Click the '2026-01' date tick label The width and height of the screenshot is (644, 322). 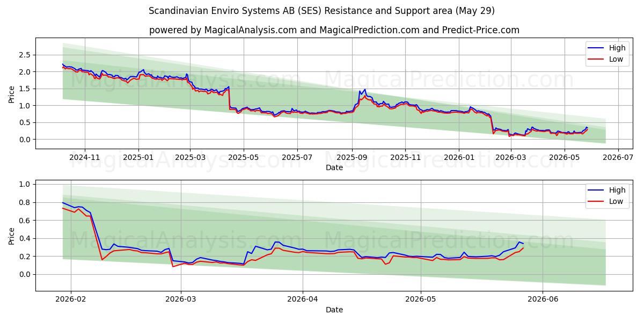(459, 158)
